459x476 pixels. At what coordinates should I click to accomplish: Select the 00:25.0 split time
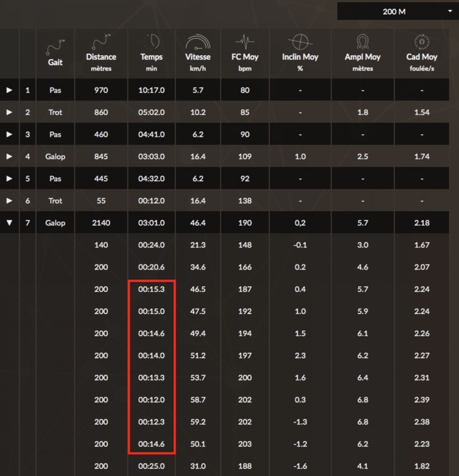[x=151, y=466]
